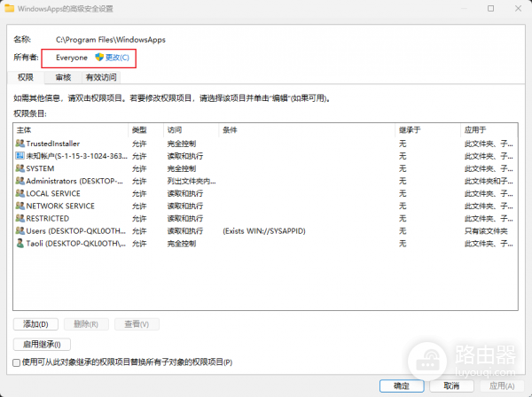Click 只有该文件夹 in the Users row

point(486,231)
